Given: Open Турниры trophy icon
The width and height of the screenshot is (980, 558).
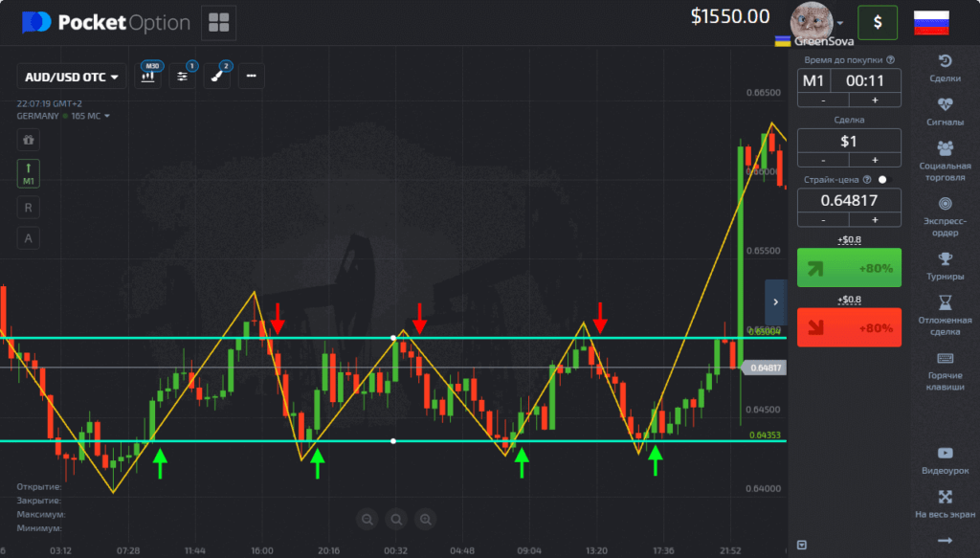Looking at the screenshot, I should (x=946, y=265).
